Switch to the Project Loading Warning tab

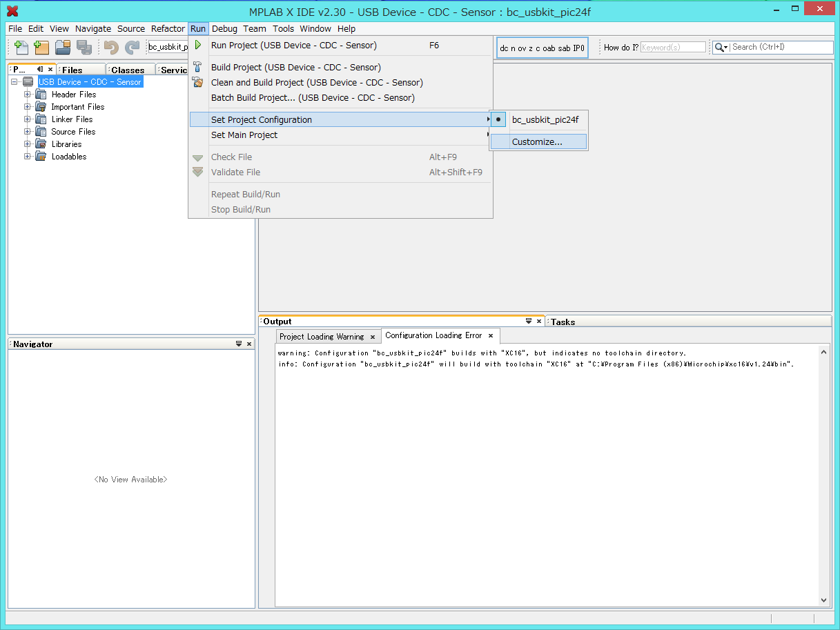322,337
